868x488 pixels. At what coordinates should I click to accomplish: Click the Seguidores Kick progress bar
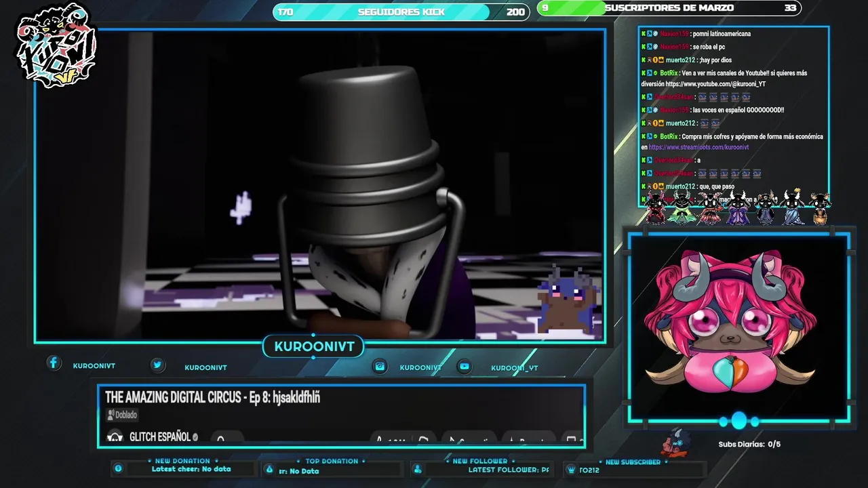pyautogui.click(x=401, y=12)
